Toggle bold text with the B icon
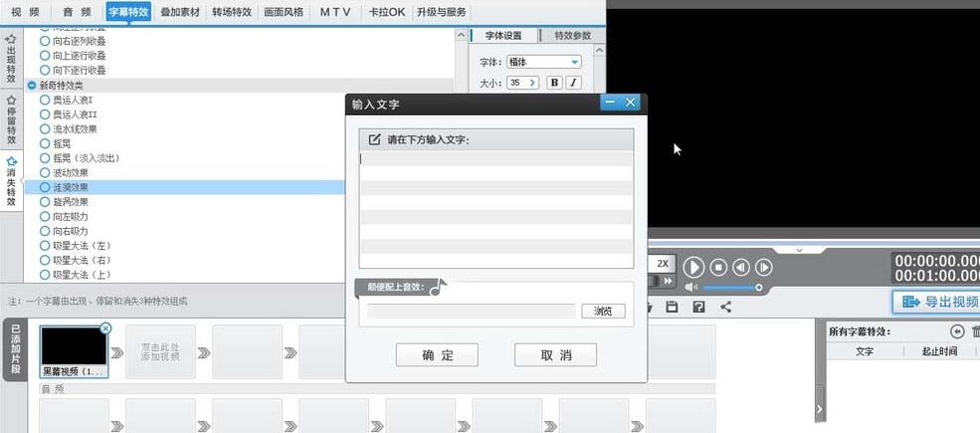Viewport: 980px width, 433px height. (x=555, y=83)
